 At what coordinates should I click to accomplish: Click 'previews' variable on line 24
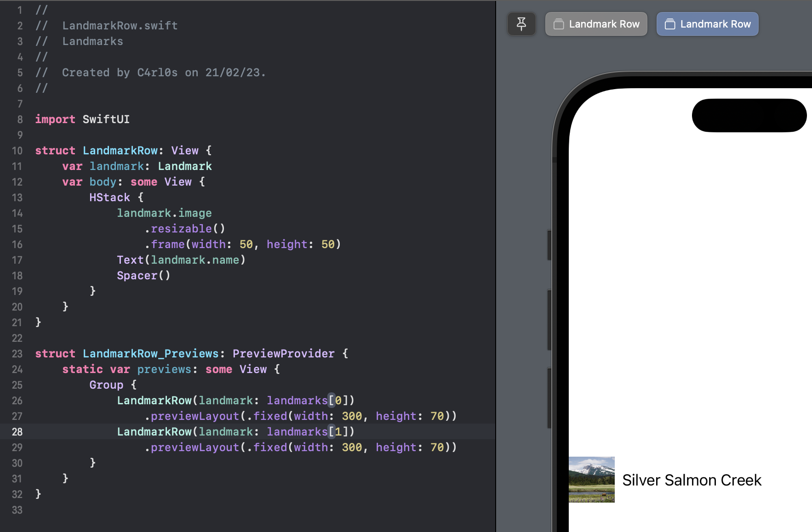pos(164,369)
